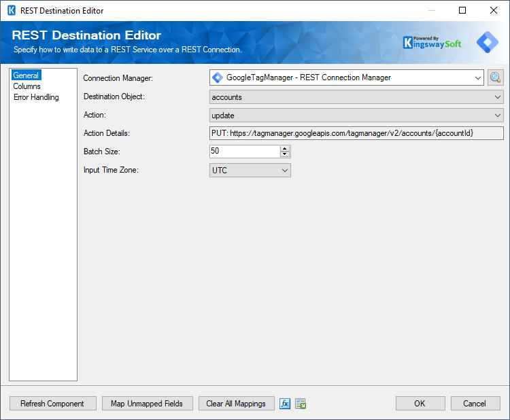Open the connection manager search icon
The height and width of the screenshot is (420, 510).
495,77
